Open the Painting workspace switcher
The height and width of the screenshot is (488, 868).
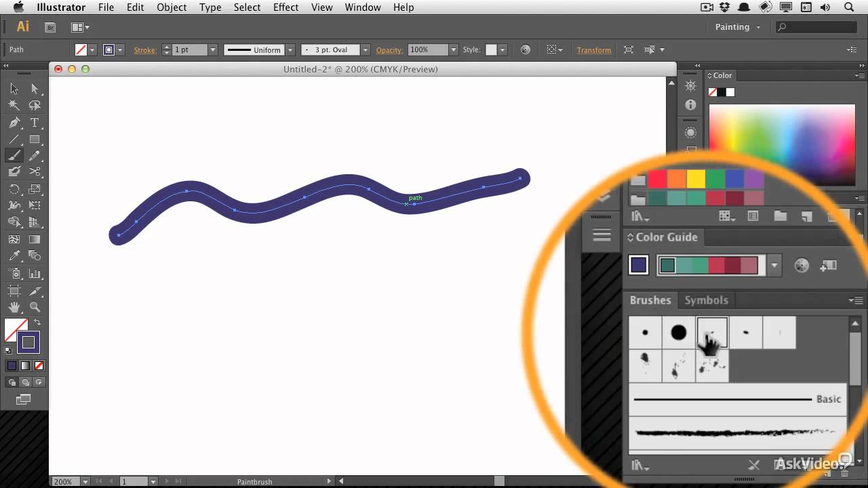tap(737, 27)
